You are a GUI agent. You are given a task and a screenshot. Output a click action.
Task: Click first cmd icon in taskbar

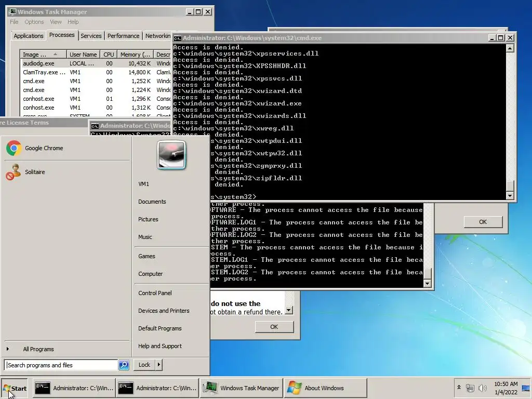(x=43, y=388)
